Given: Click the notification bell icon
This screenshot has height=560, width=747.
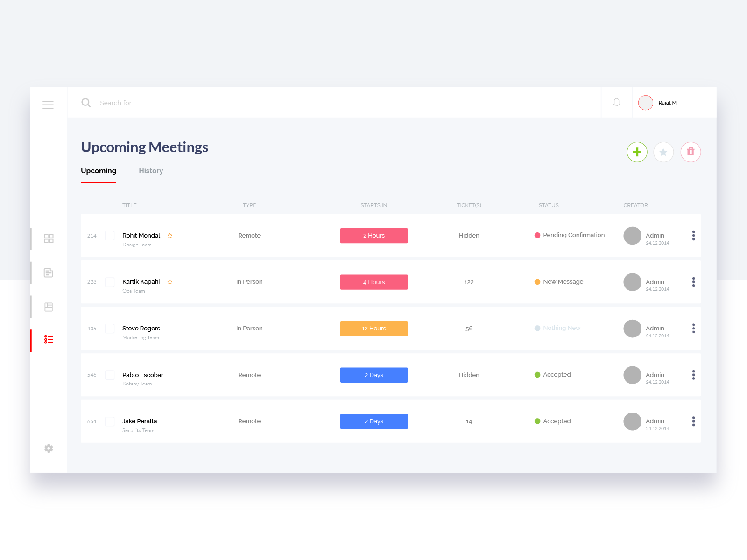Looking at the screenshot, I should (616, 103).
